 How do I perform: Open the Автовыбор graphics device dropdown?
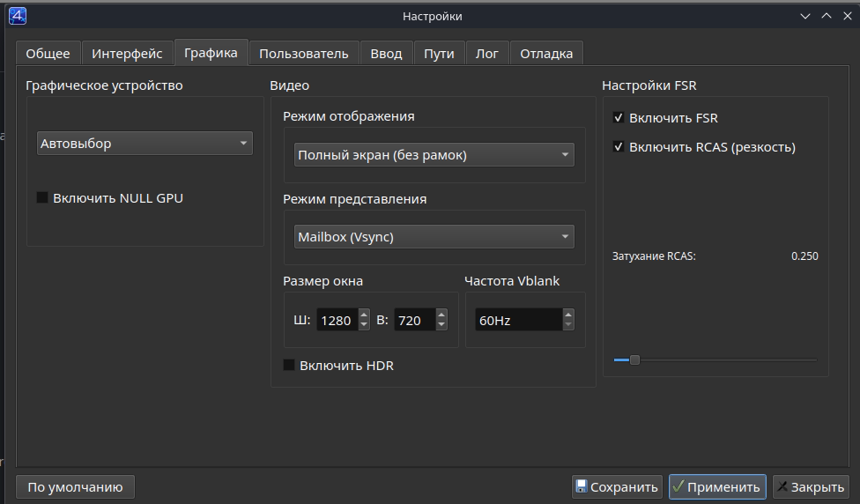(145, 144)
